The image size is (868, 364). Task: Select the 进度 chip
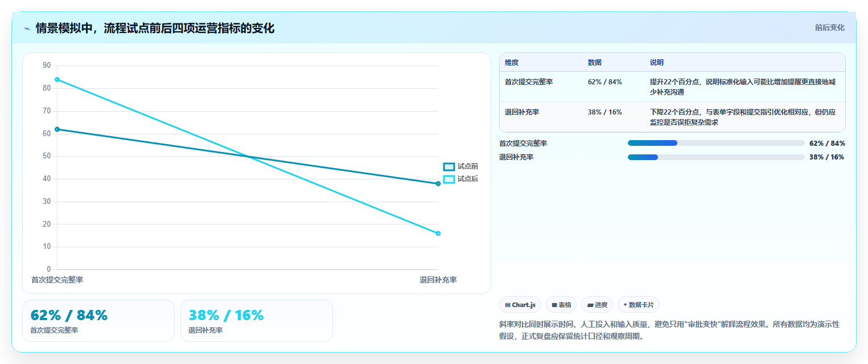tap(597, 305)
